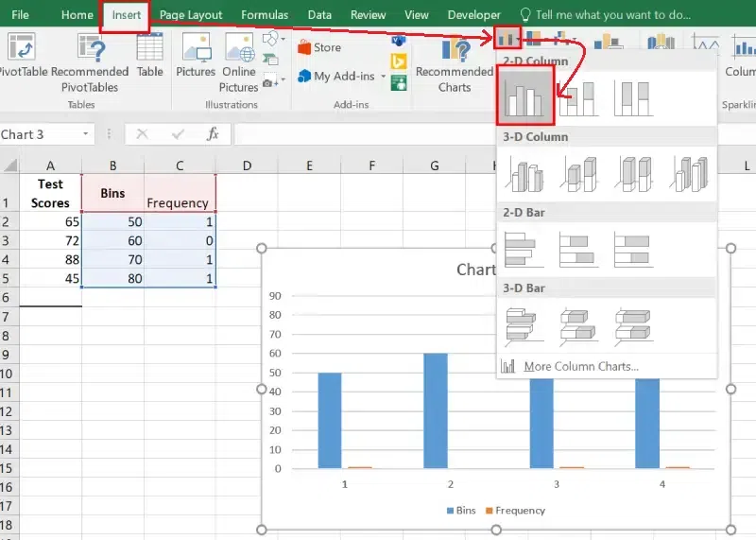Click the Select All corner triangle

click(x=10, y=165)
